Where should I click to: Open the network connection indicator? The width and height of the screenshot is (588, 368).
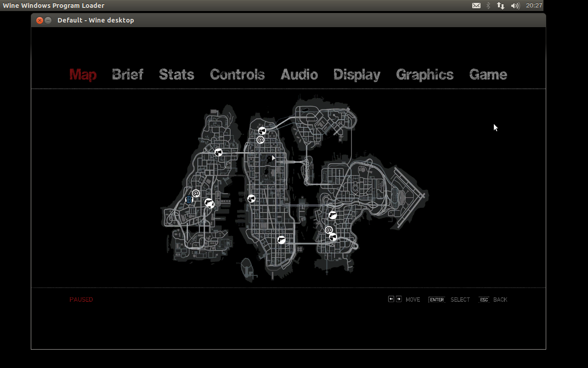(501, 6)
